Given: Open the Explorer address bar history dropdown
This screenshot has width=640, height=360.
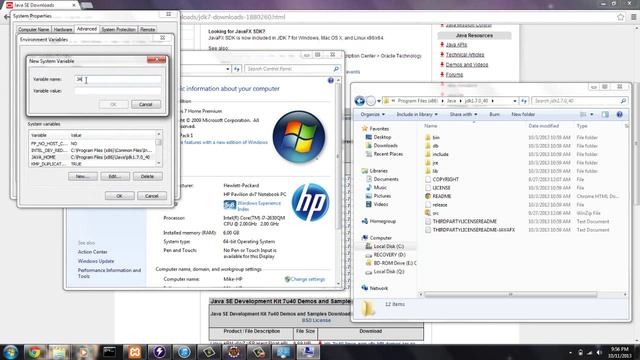Looking at the screenshot, I should (x=514, y=101).
